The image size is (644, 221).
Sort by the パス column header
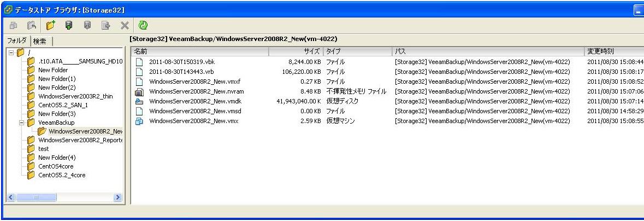coord(488,51)
